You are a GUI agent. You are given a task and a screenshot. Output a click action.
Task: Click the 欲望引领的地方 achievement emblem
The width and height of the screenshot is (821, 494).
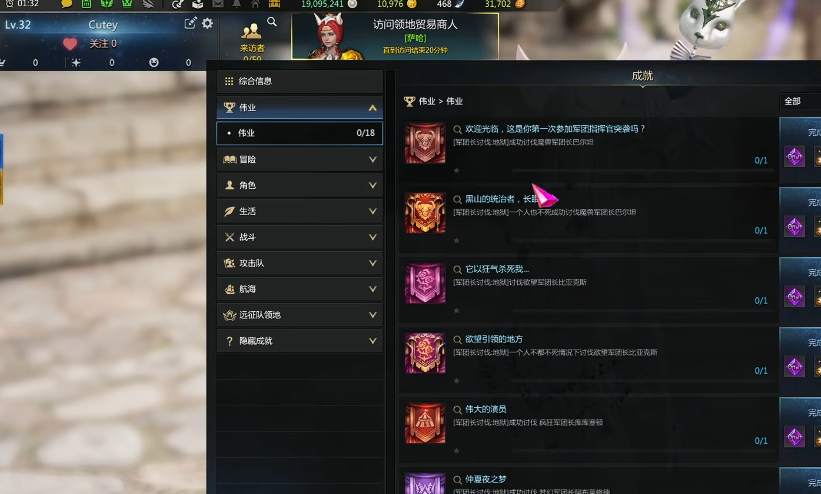tap(425, 353)
